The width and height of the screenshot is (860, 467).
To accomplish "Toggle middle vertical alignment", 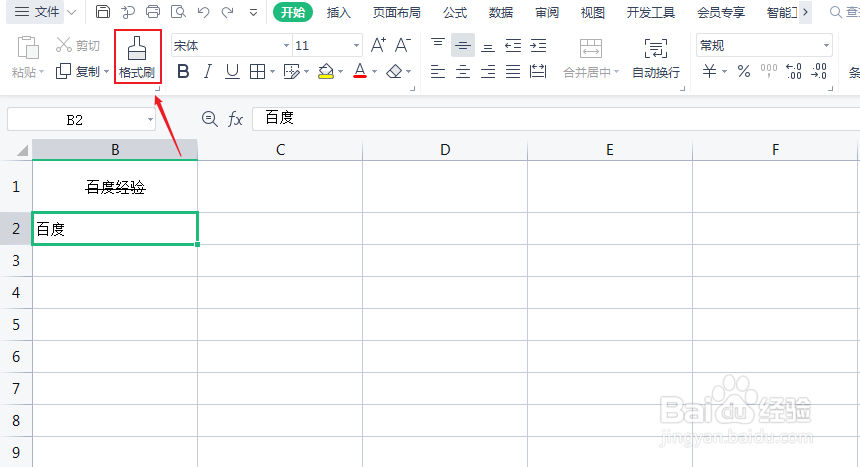I will click(463, 45).
